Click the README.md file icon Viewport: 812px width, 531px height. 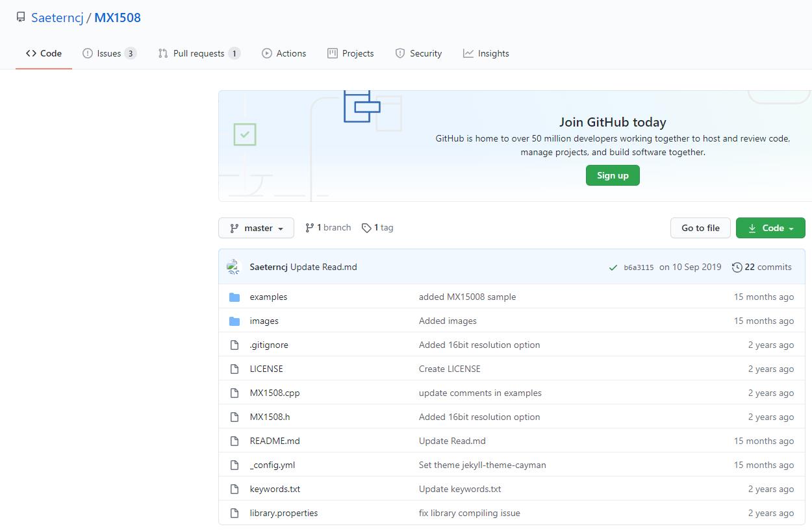click(235, 441)
